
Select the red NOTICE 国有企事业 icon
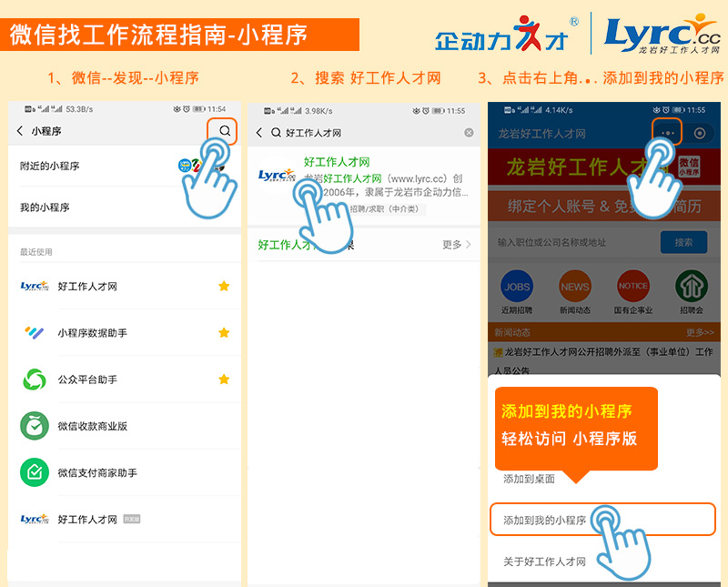pyautogui.click(x=633, y=287)
